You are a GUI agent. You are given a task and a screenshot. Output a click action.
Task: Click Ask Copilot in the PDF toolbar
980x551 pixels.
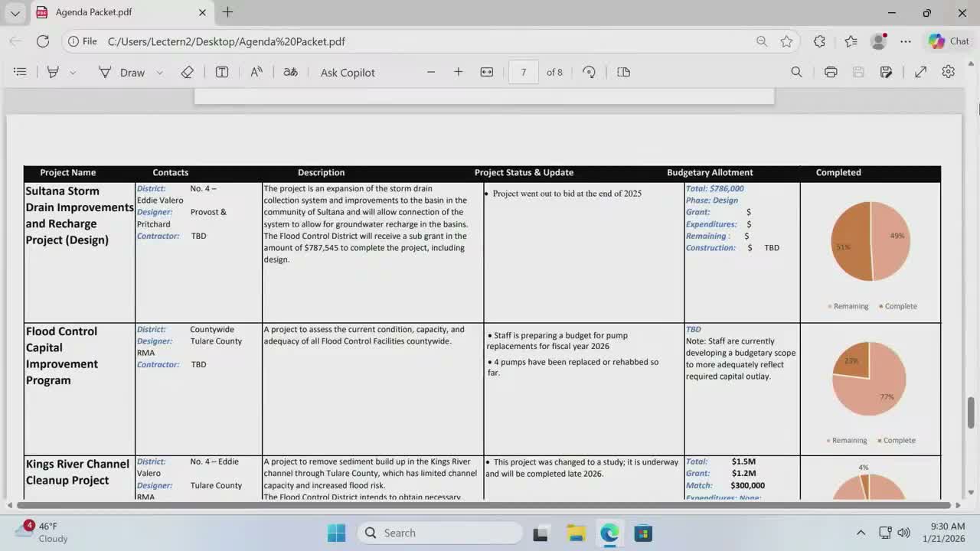coord(348,72)
